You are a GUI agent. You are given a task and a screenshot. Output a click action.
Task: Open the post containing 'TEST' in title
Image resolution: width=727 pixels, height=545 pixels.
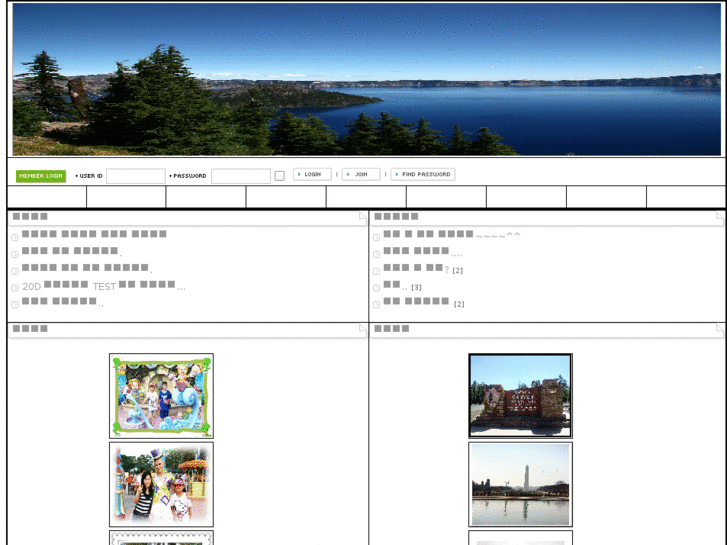[103, 286]
